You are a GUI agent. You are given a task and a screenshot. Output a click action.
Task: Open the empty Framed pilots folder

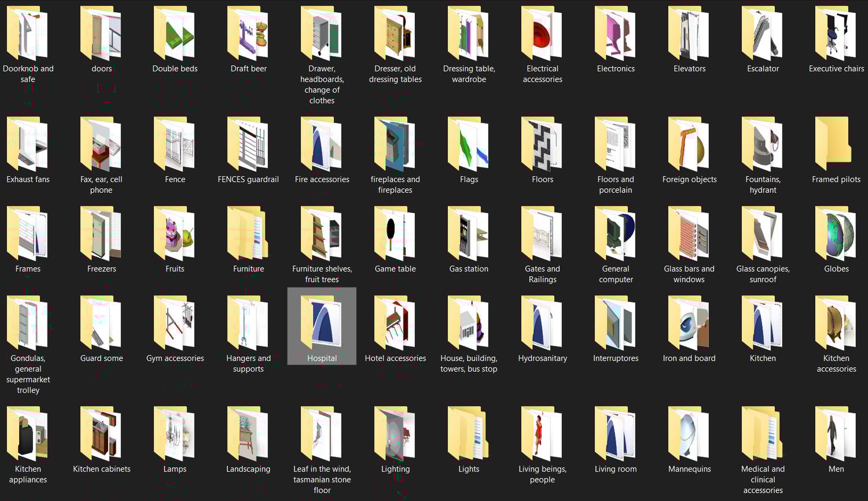[x=833, y=144]
